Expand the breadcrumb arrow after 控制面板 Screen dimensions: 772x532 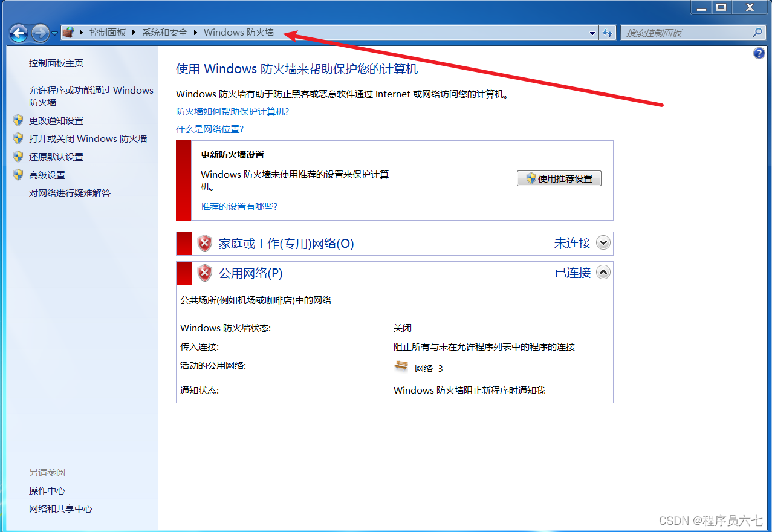[x=134, y=33]
